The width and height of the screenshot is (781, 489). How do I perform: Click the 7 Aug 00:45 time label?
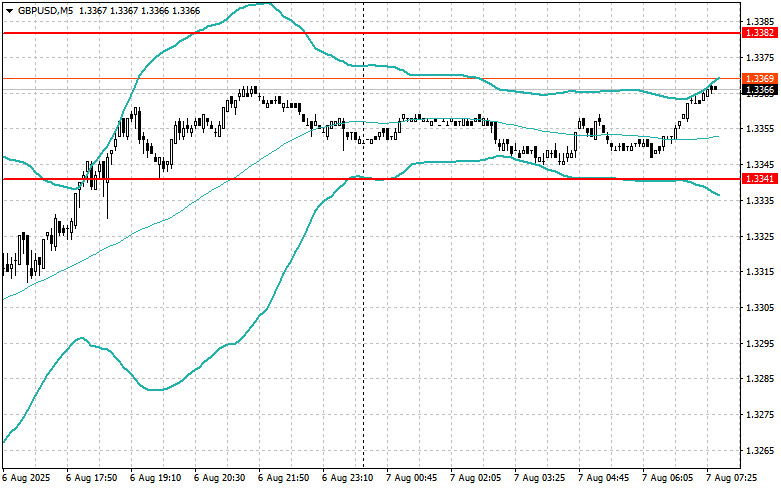tap(411, 478)
